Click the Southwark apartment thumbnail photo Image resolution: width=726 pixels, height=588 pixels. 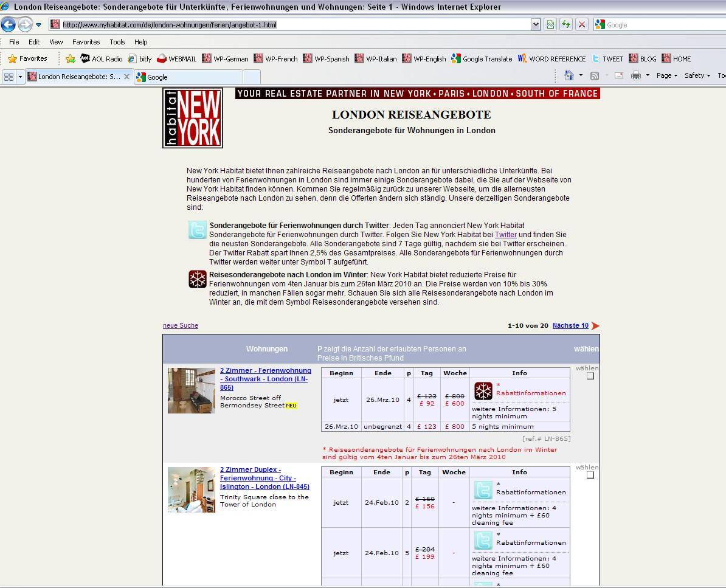pyautogui.click(x=192, y=390)
